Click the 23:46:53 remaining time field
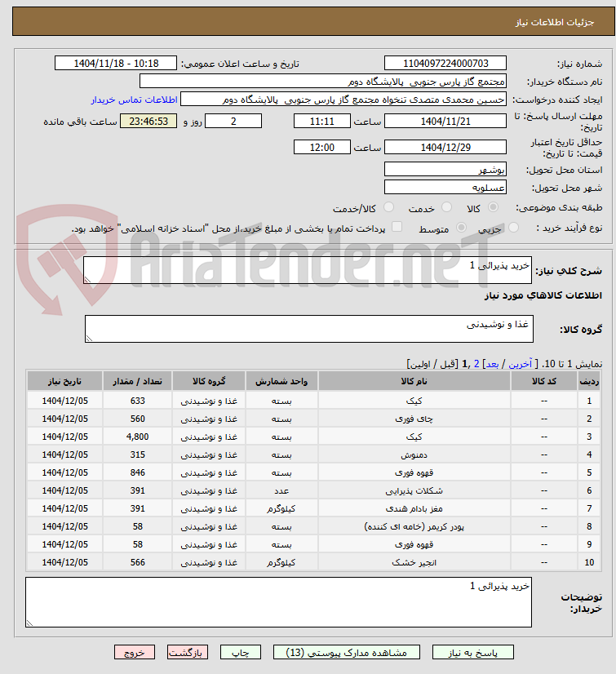 [148, 122]
